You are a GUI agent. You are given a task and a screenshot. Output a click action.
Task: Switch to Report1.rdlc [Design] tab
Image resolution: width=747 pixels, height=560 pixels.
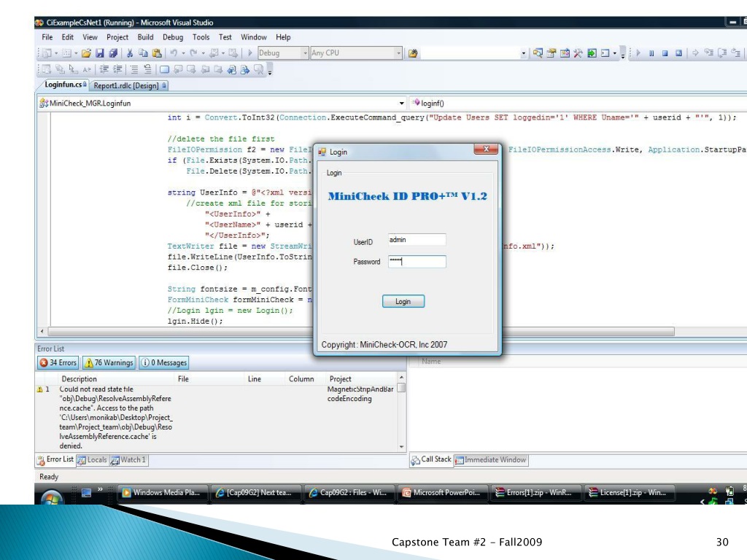click(129, 86)
